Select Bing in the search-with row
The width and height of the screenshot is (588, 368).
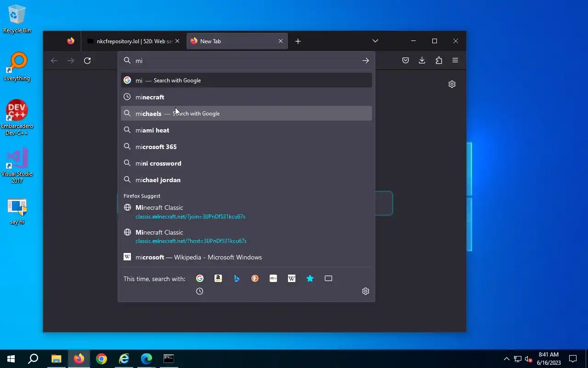click(x=237, y=278)
